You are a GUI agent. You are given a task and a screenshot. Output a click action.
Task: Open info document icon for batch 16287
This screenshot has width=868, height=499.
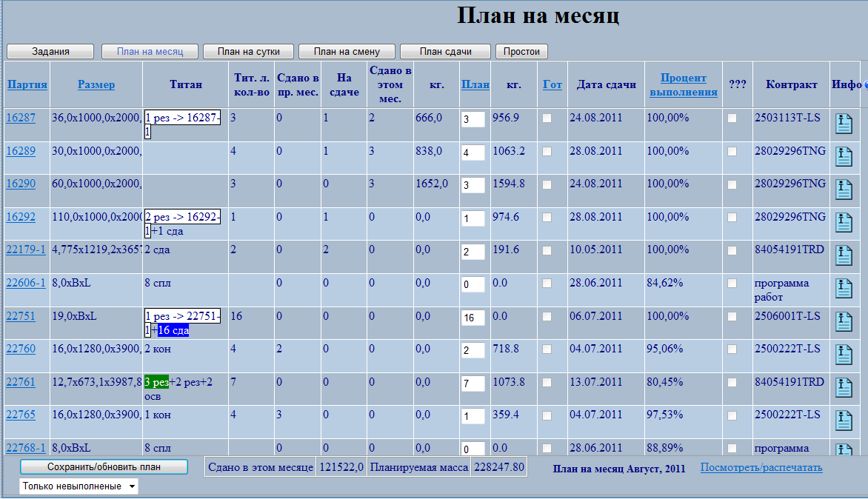click(844, 124)
